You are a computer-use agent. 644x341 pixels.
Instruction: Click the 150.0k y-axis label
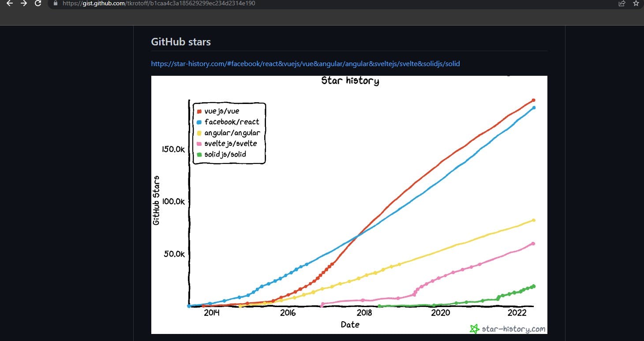coord(174,149)
